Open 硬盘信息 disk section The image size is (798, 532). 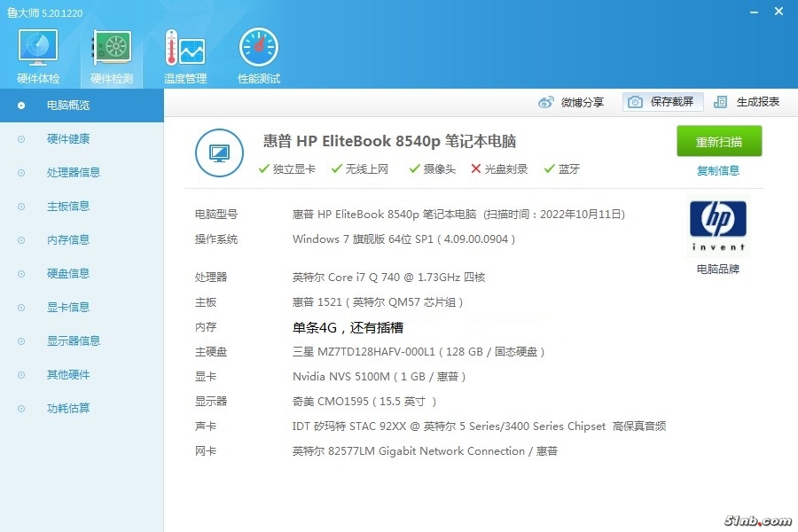point(68,274)
